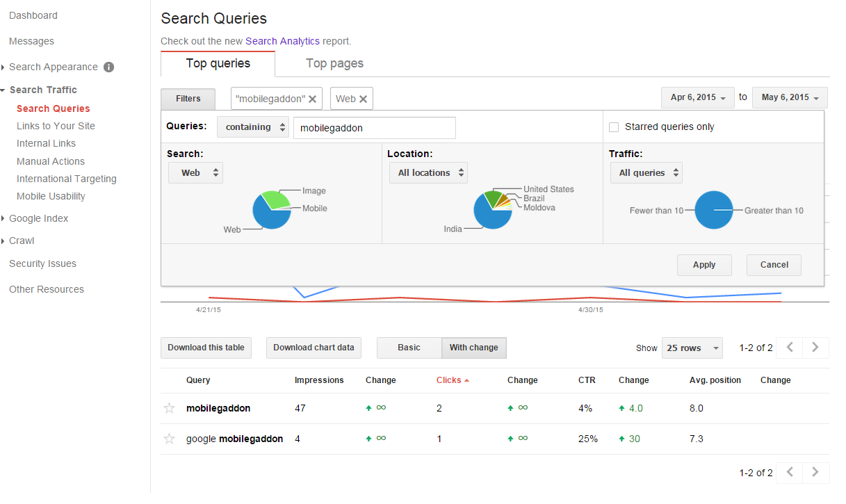Click the info icon beside Search Appearance

point(108,67)
